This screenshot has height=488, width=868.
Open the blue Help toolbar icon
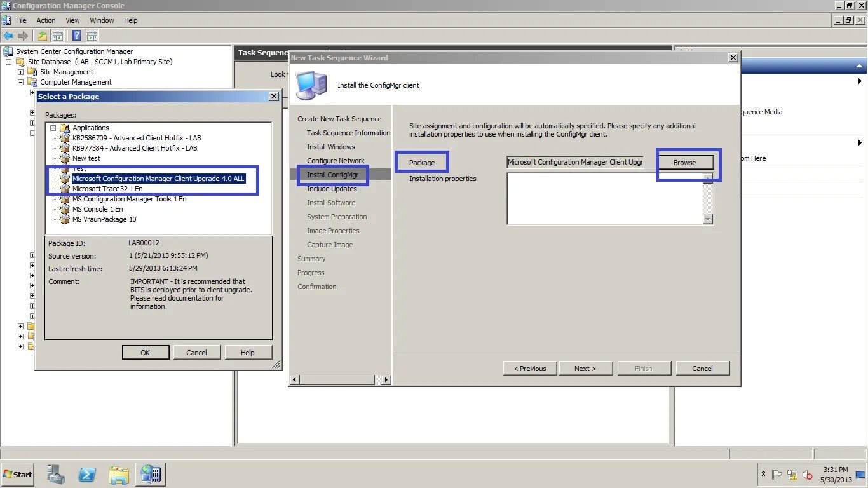click(77, 36)
